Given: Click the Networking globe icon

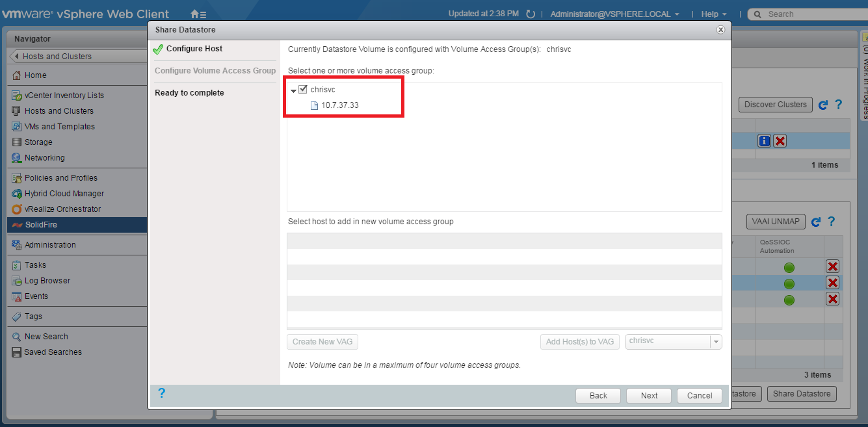Looking at the screenshot, I should pyautogui.click(x=17, y=158).
